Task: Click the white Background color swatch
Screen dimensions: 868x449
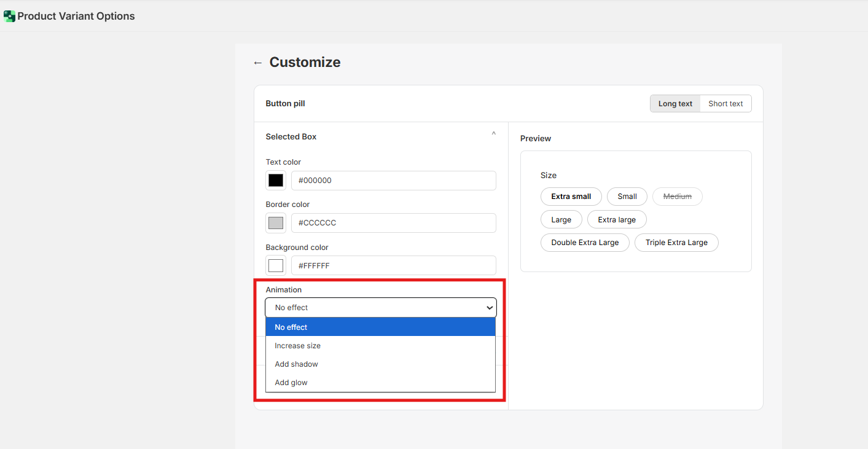Action: pos(276,265)
